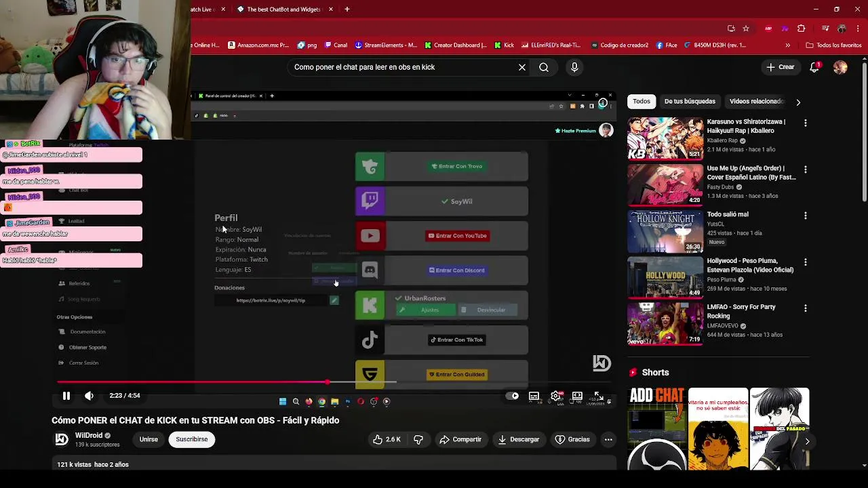Open options menu for Todo salió mal
The image size is (868, 488).
point(805,216)
